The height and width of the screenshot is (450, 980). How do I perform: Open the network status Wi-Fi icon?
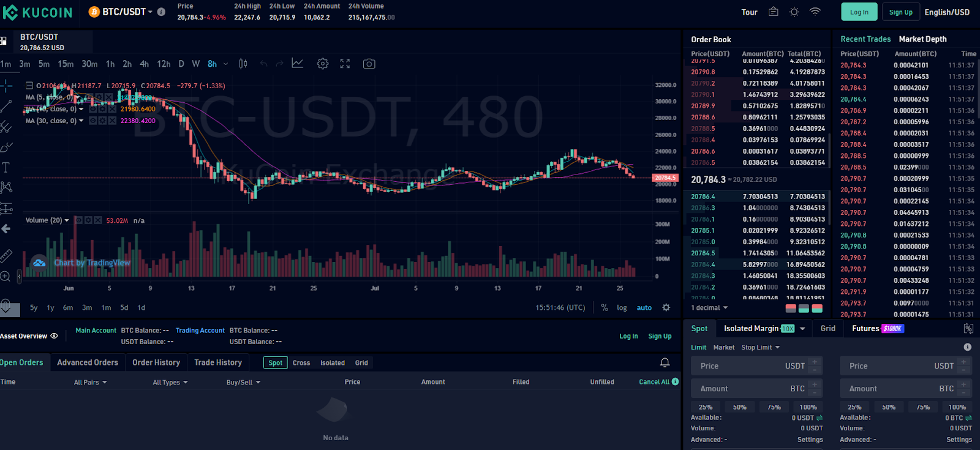tap(815, 12)
